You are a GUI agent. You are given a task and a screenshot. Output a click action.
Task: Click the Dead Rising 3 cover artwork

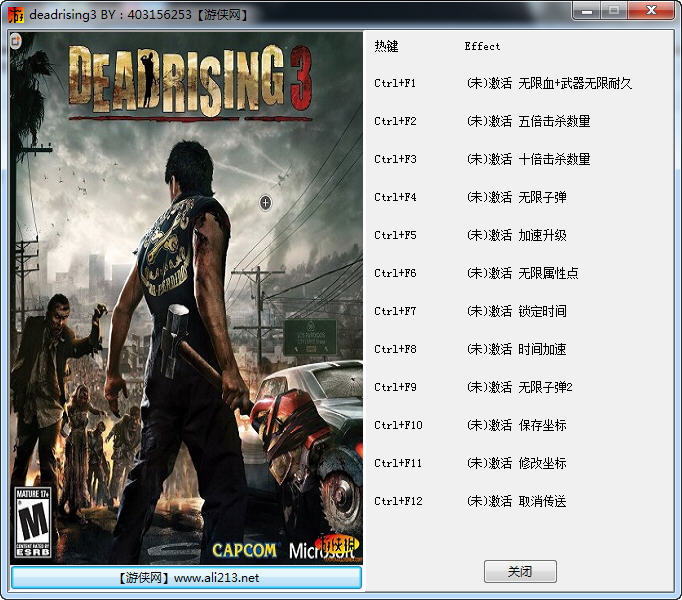tap(187, 298)
